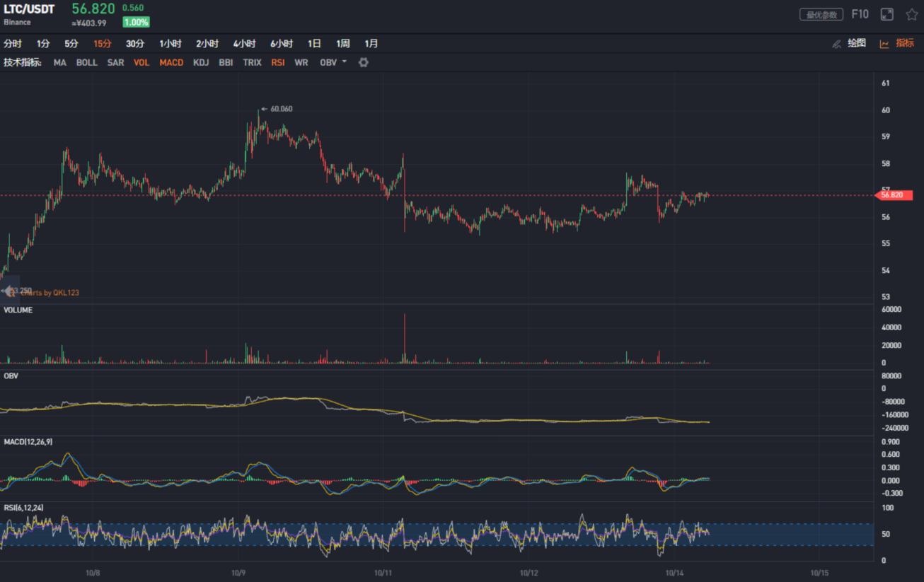Click the 技术指标 label

[x=23, y=62]
